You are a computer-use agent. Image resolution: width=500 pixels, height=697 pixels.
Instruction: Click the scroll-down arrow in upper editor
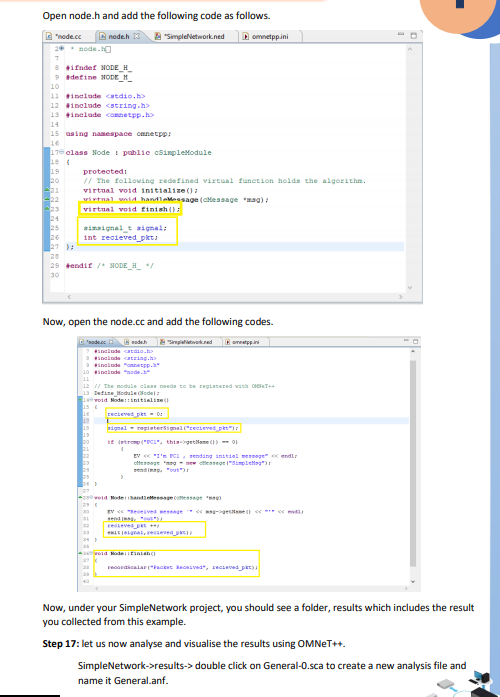coord(410,287)
